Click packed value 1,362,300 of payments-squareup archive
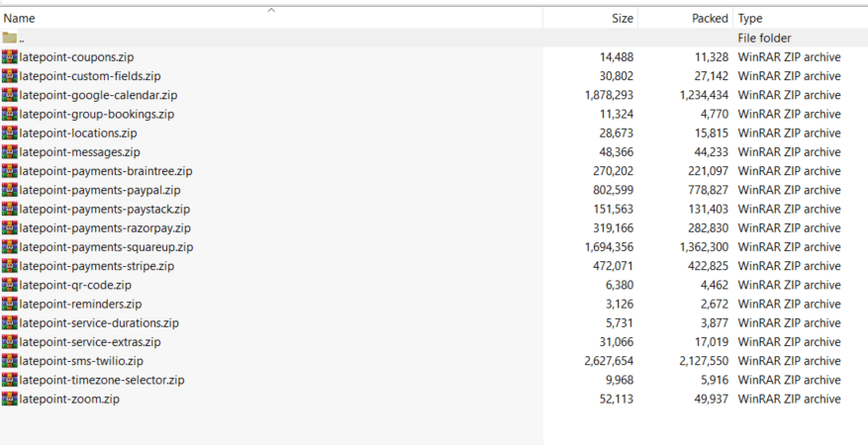Viewport: 868px width, 445px height. (704, 247)
